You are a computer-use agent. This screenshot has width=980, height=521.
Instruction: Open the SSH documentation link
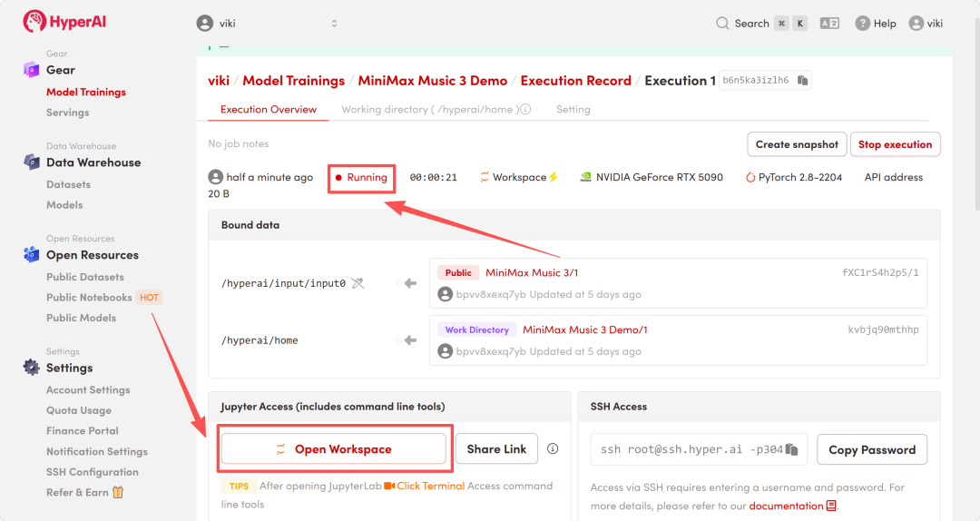[792, 506]
